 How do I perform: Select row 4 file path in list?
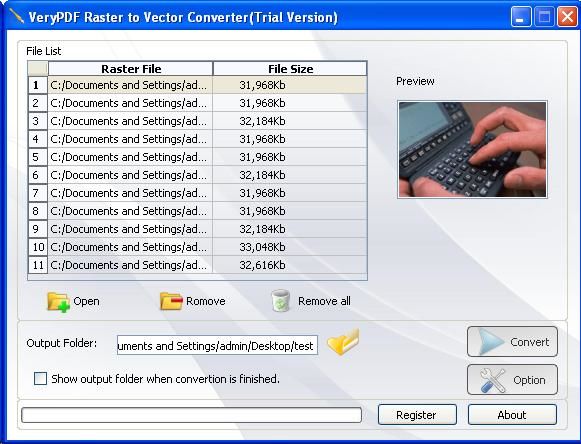click(x=130, y=139)
